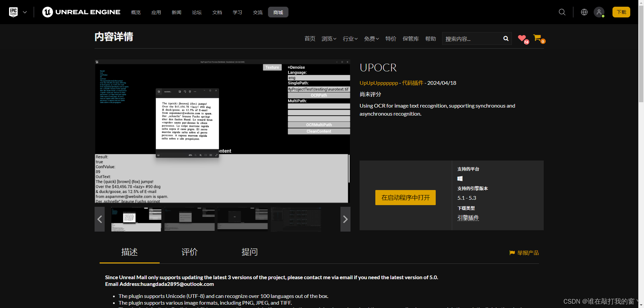The image size is (644, 308).
Task: Open the 概览 nav item
Action: click(x=136, y=12)
